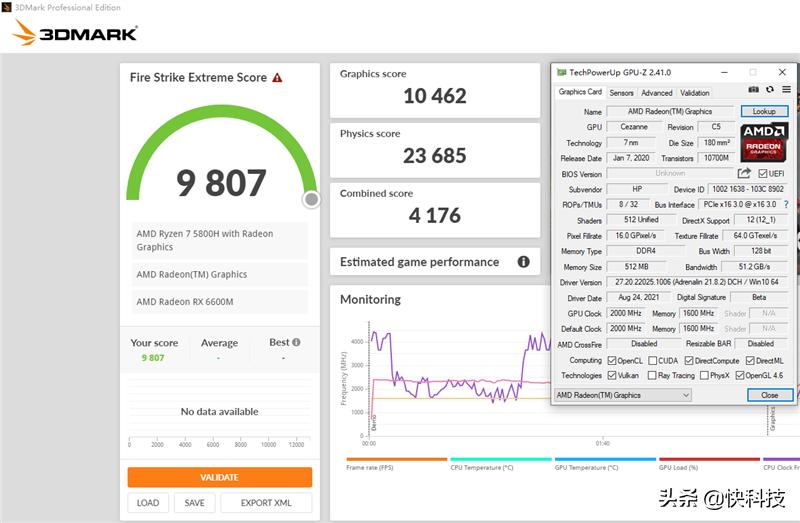The height and width of the screenshot is (523, 800).
Task: Toggle the UEFI checkbox
Action: (762, 173)
